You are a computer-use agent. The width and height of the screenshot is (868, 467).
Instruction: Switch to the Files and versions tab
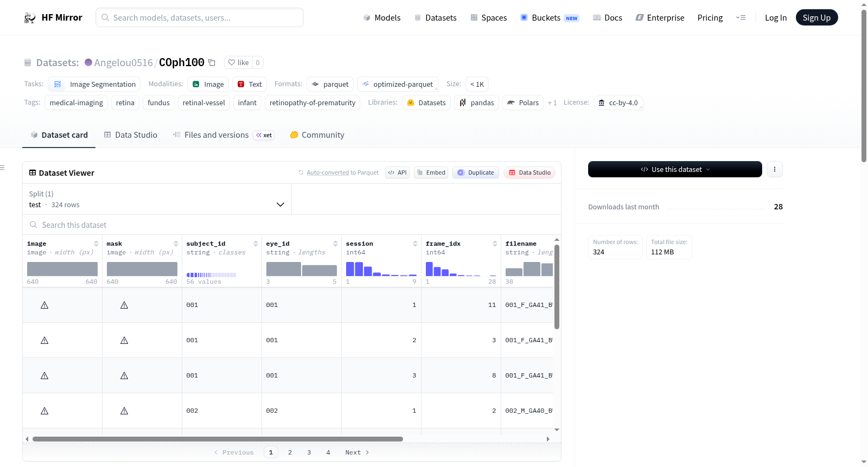pyautogui.click(x=224, y=135)
